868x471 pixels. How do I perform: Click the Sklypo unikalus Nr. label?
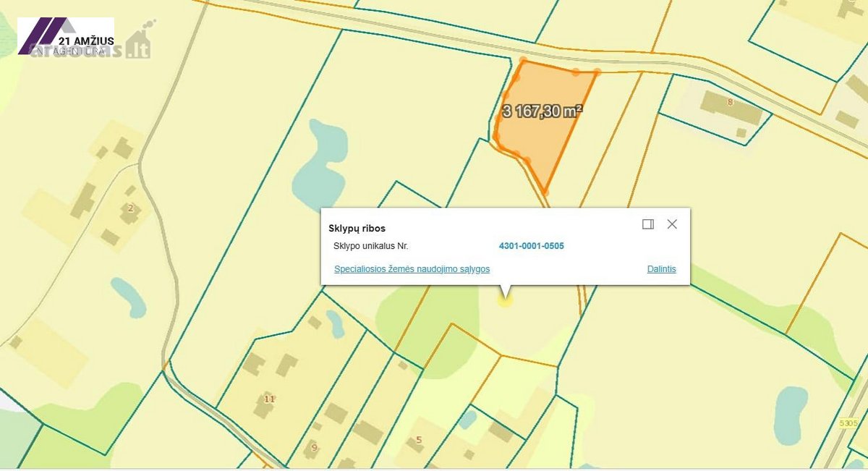click(x=371, y=246)
